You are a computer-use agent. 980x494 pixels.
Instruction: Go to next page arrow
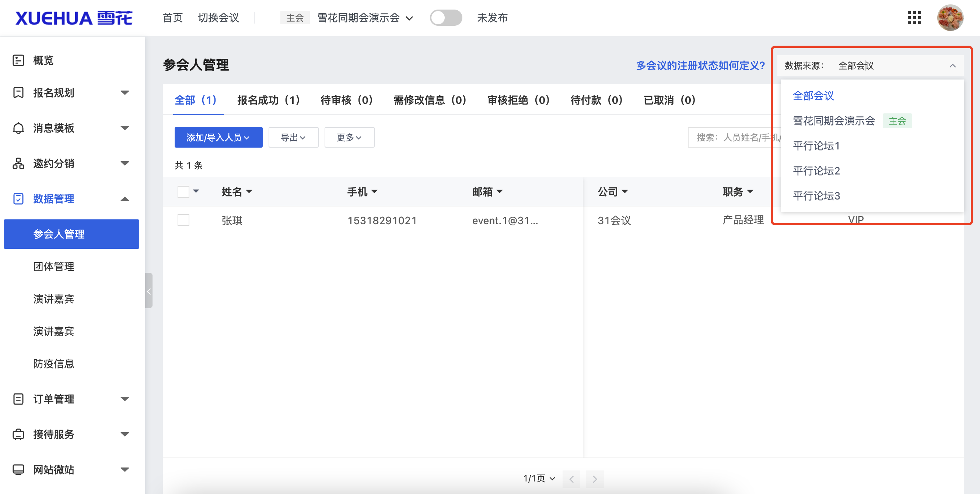pyautogui.click(x=595, y=479)
